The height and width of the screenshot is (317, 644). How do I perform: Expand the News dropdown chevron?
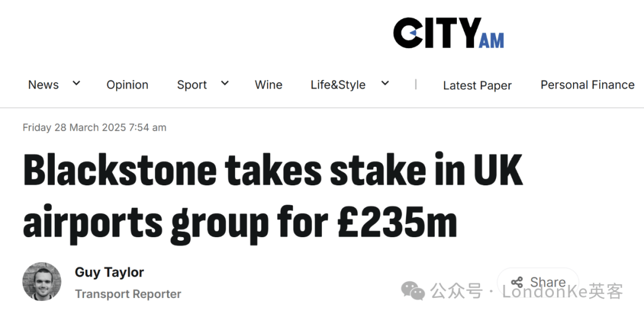(76, 83)
